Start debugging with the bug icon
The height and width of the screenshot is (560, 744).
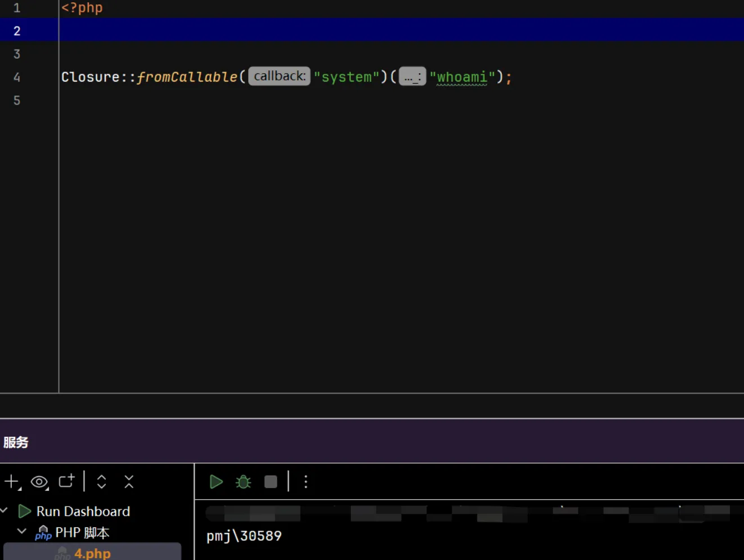[x=243, y=482]
